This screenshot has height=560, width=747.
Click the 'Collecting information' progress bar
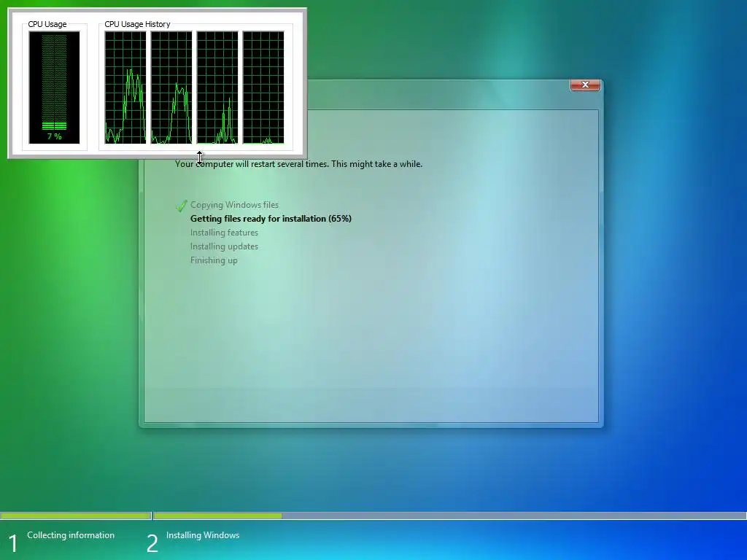tap(75, 516)
